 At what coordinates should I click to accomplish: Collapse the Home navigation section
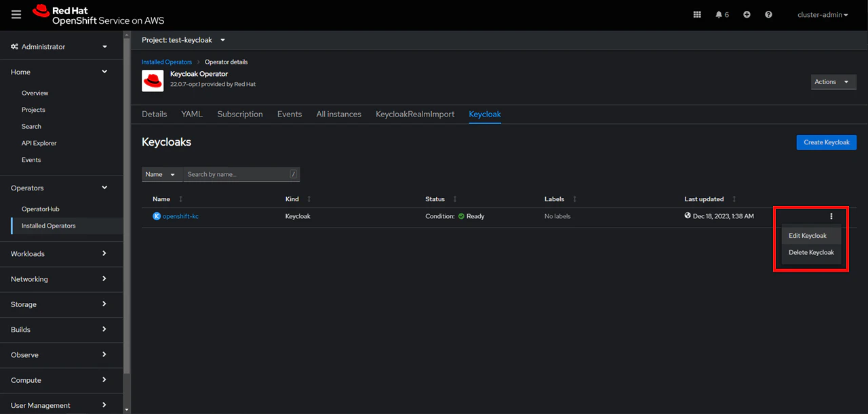[59, 72]
